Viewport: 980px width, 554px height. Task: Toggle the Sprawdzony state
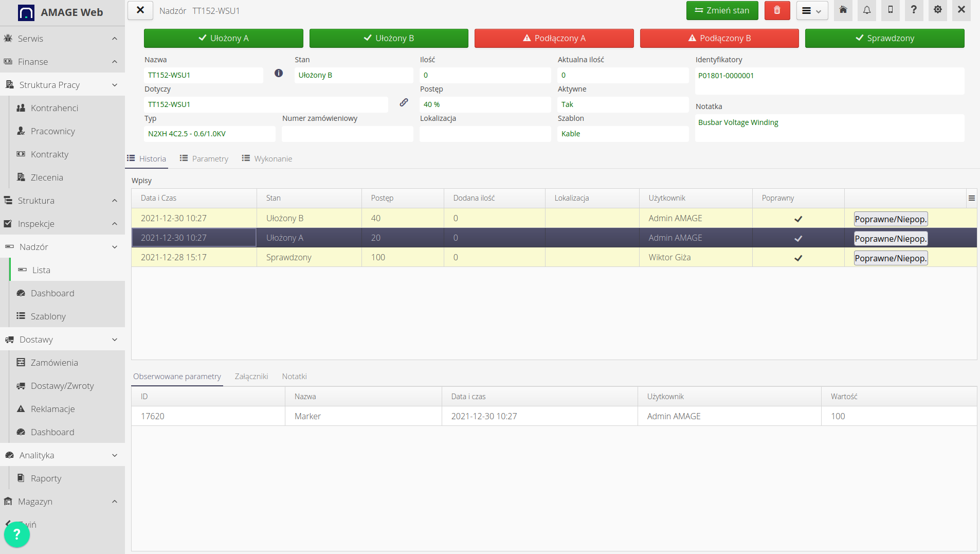884,39
